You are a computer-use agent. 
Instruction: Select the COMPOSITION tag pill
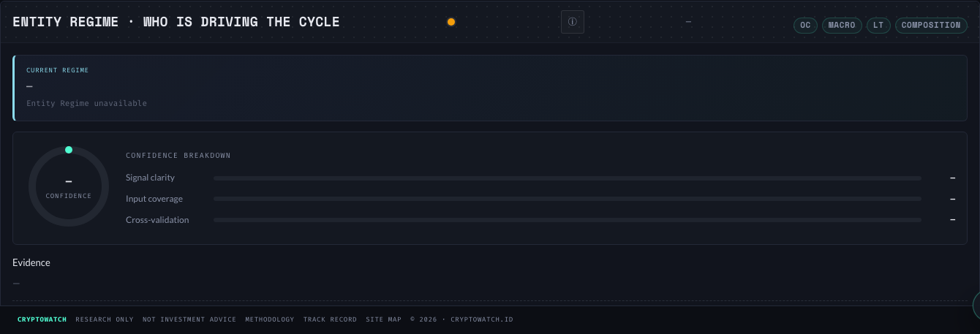point(931,25)
